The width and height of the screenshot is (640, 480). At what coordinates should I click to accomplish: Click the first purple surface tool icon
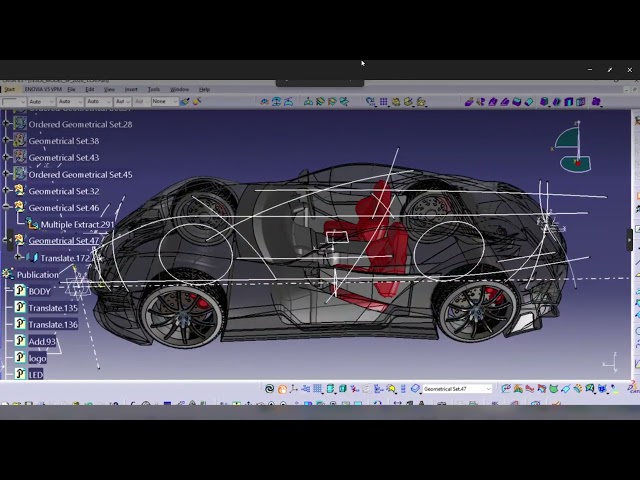tap(469, 102)
